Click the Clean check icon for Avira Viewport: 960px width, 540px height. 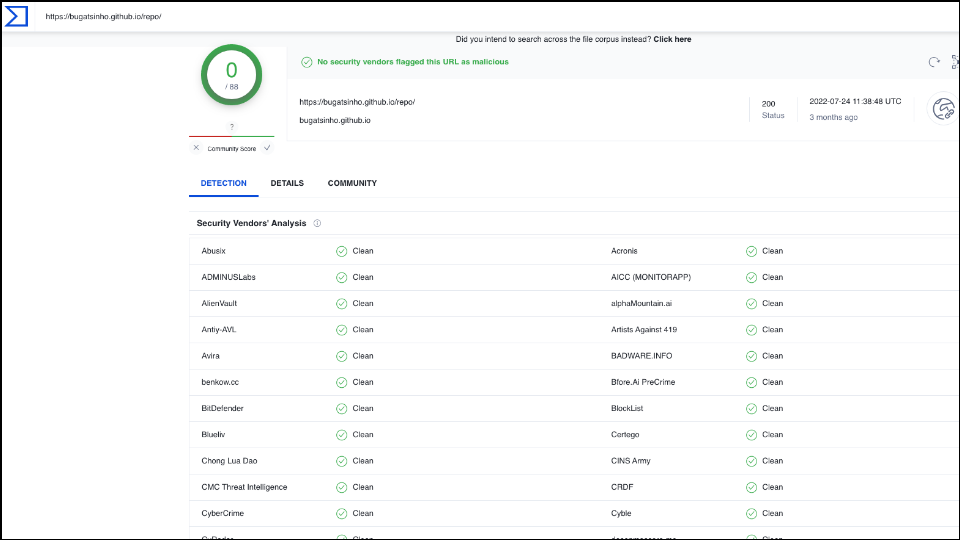[x=342, y=356]
